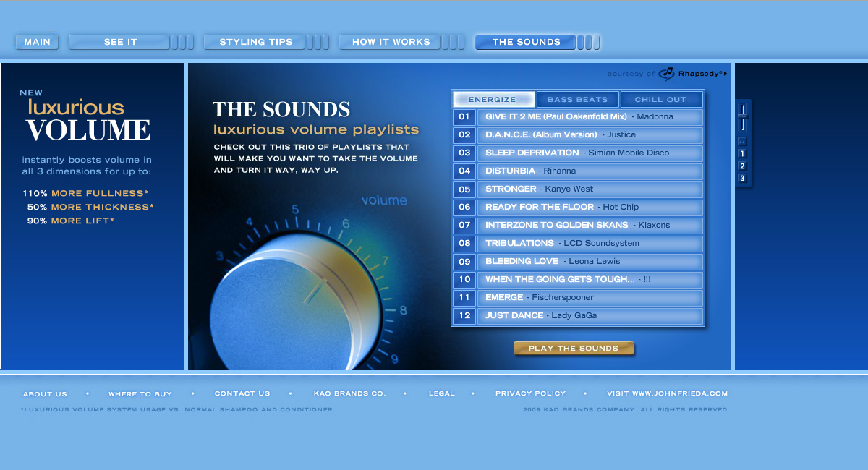The width and height of the screenshot is (868, 470).
Task: Open the STYLING TIPS section
Action: [x=256, y=42]
